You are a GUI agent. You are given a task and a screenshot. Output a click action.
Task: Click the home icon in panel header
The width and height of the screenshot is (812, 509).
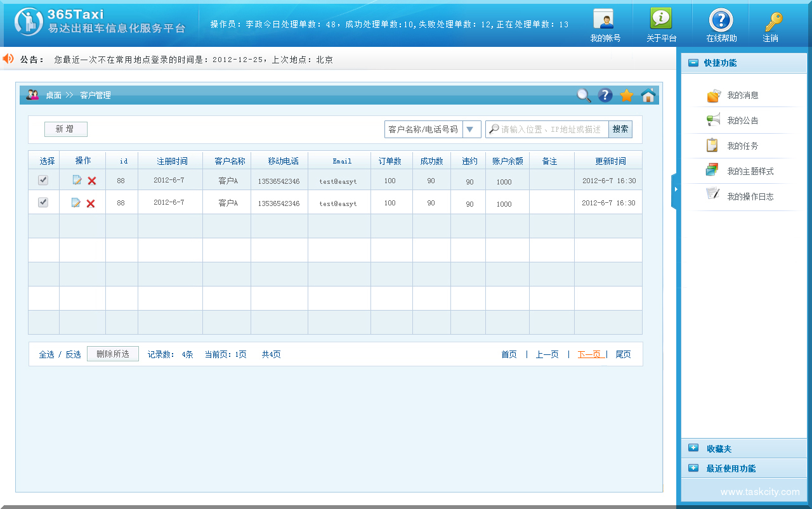[x=648, y=95]
